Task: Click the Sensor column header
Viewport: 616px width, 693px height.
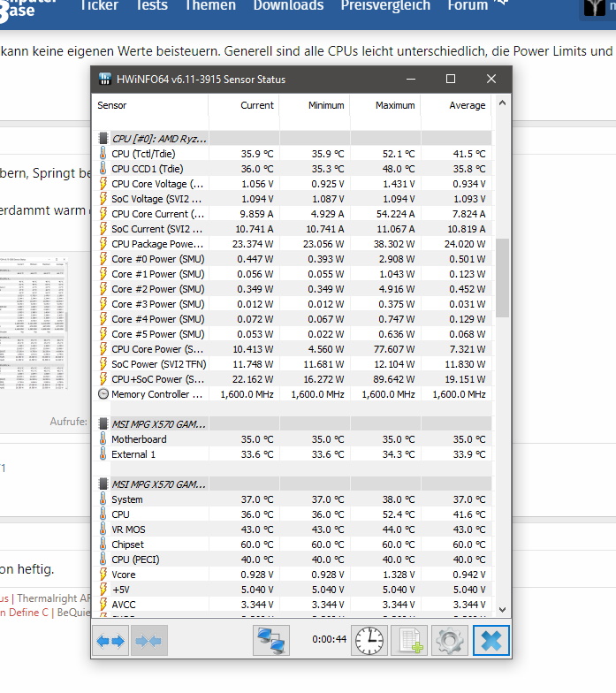Action: [150, 106]
